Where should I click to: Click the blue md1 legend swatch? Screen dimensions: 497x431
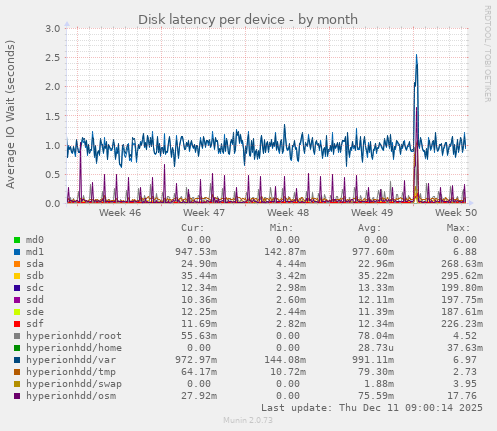coord(17,252)
